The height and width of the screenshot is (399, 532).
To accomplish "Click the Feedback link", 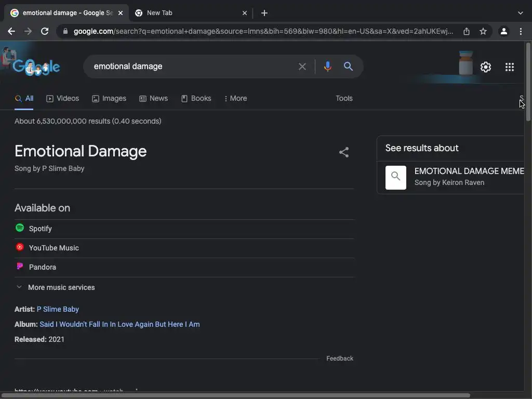I will (340, 358).
